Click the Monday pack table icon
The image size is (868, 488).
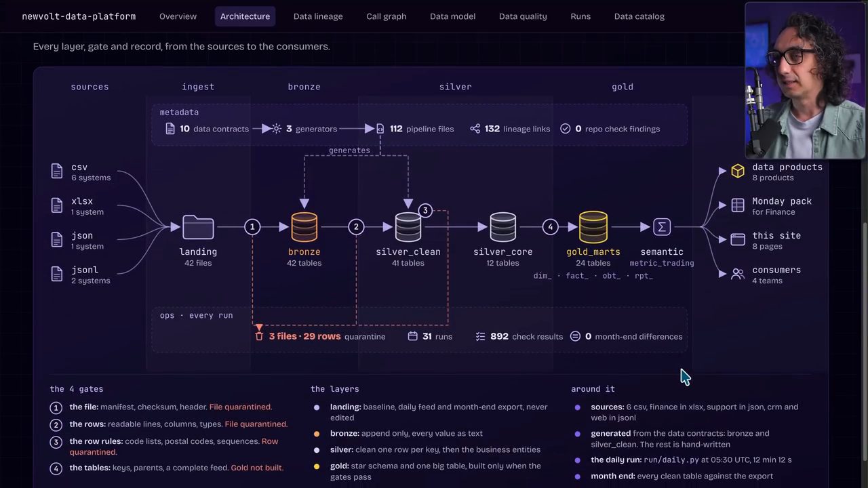(x=738, y=205)
